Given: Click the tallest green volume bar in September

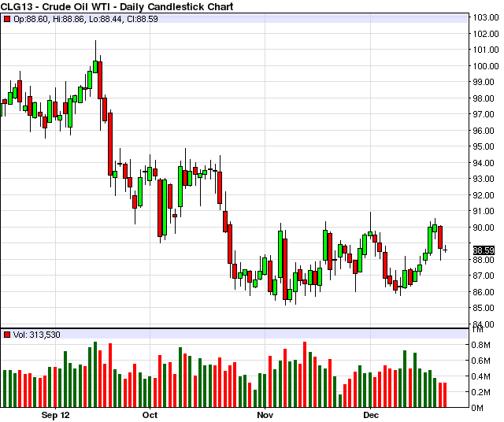Looking at the screenshot, I should [95, 375].
